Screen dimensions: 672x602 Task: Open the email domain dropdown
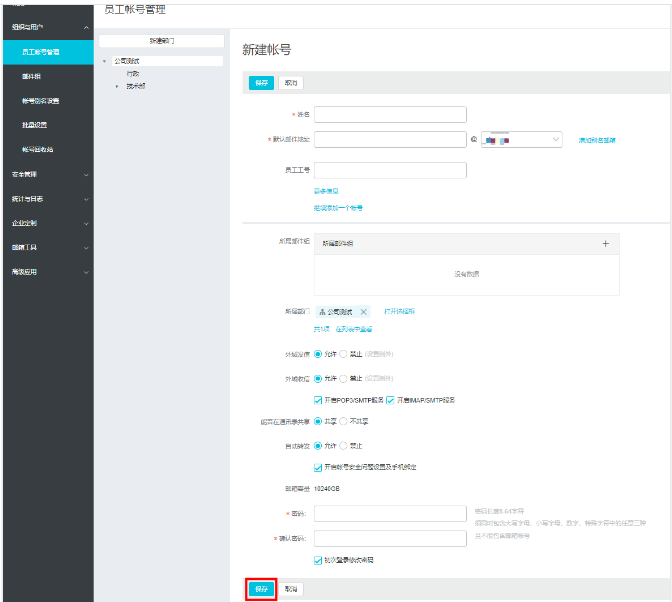522,140
